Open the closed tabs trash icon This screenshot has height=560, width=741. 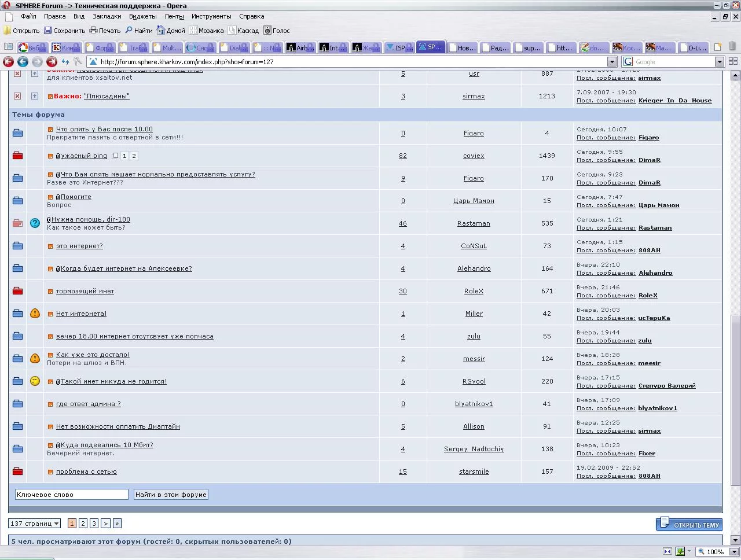[x=733, y=47]
